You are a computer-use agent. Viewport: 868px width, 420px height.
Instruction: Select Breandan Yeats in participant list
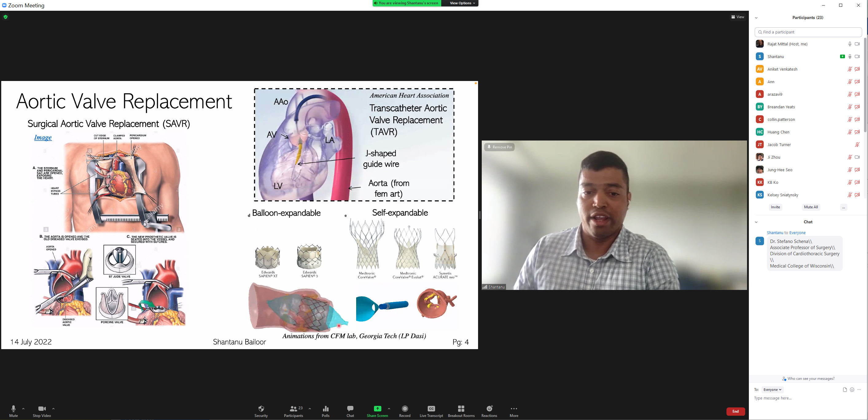(x=808, y=107)
